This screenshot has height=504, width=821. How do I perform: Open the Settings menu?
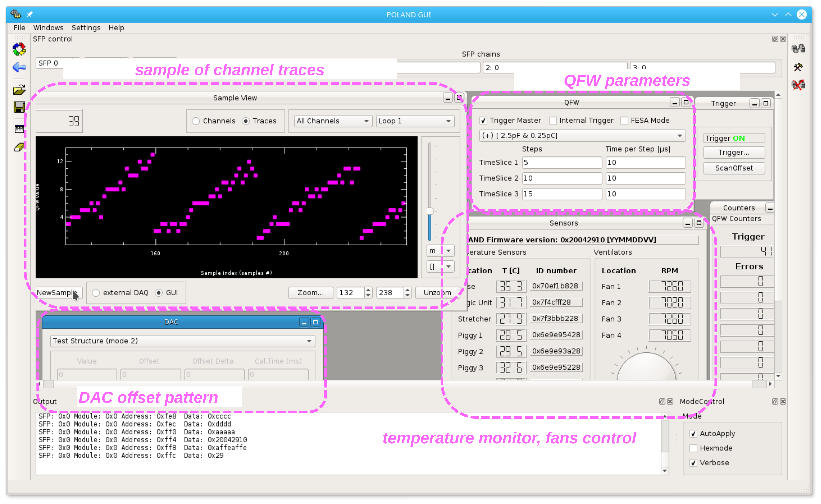pos(86,28)
